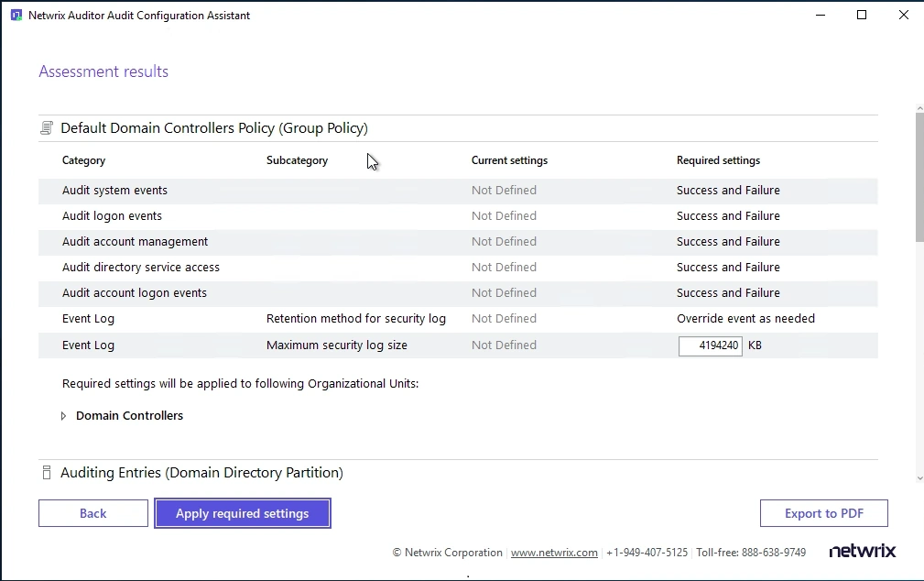Click the Category column header
Viewport: 924px width, 581px height.
coord(83,160)
